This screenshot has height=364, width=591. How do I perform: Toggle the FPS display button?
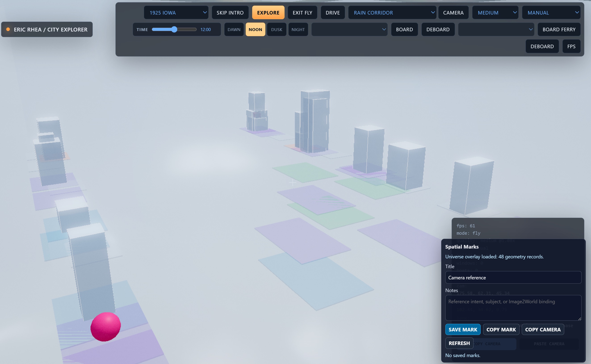(x=571, y=46)
